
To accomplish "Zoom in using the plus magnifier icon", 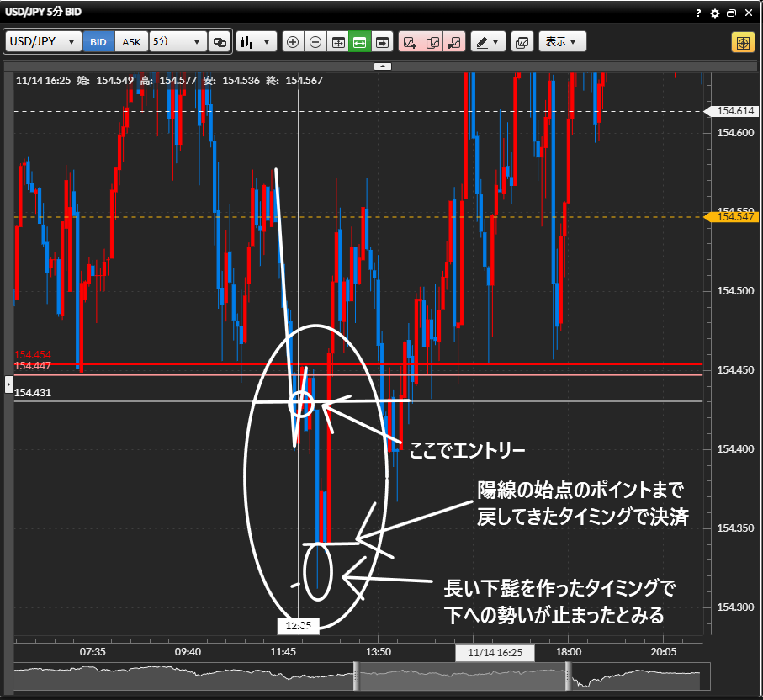I will point(293,42).
